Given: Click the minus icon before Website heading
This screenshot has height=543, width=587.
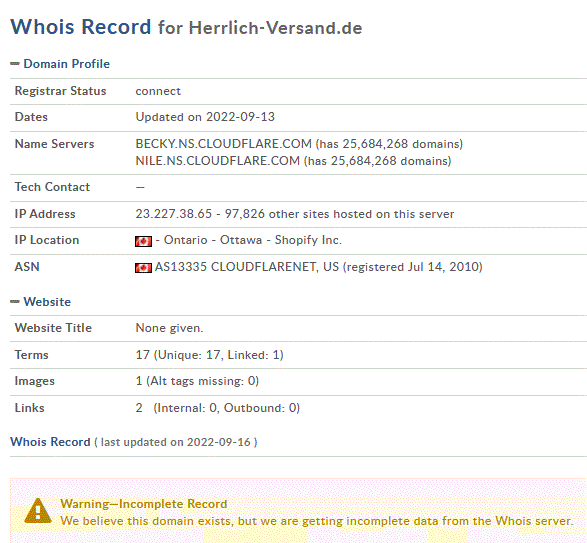Looking at the screenshot, I should click(x=15, y=302).
